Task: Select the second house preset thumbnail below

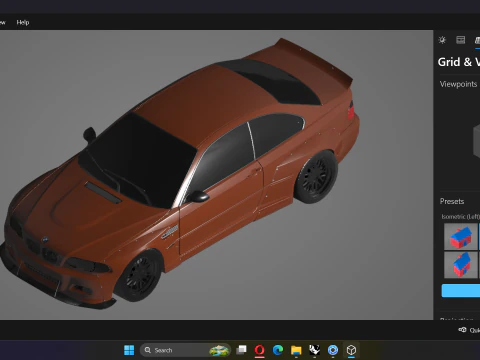Action: point(461,265)
